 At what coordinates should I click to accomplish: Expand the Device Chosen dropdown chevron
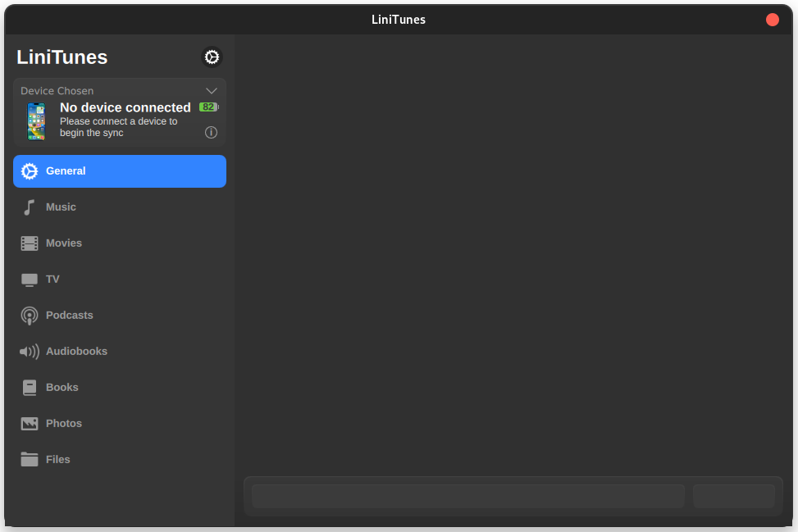(x=212, y=91)
